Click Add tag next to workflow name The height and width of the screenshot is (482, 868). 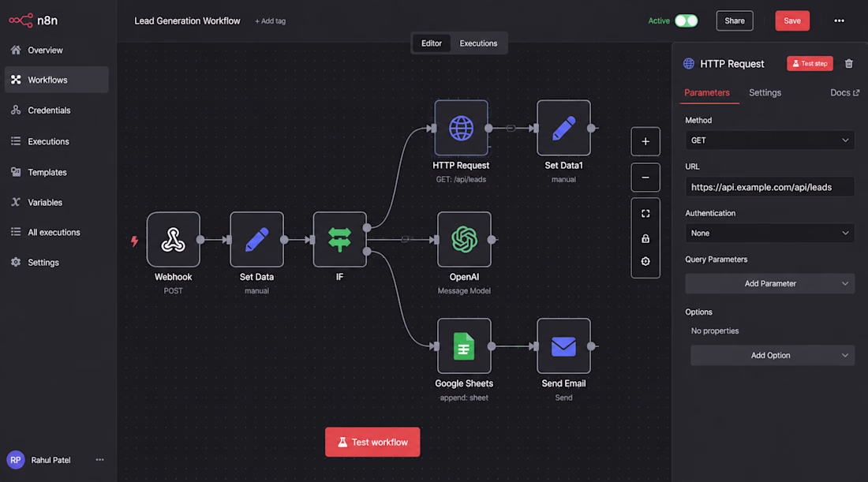tap(270, 21)
